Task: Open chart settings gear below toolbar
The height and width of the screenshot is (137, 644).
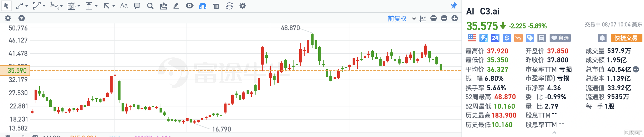Action: tap(8, 18)
